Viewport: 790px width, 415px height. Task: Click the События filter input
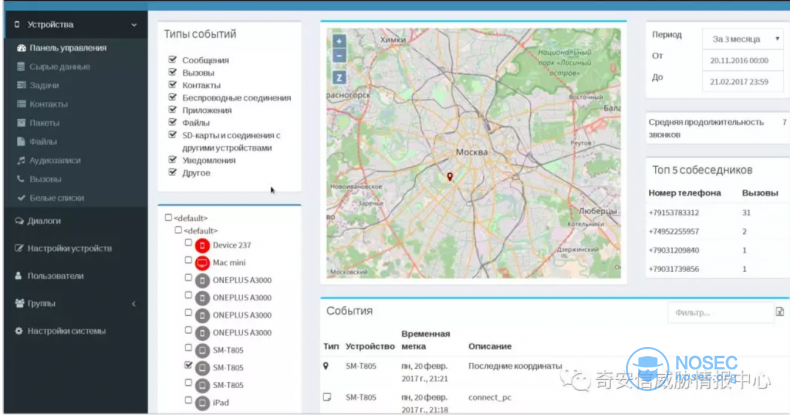(720, 313)
